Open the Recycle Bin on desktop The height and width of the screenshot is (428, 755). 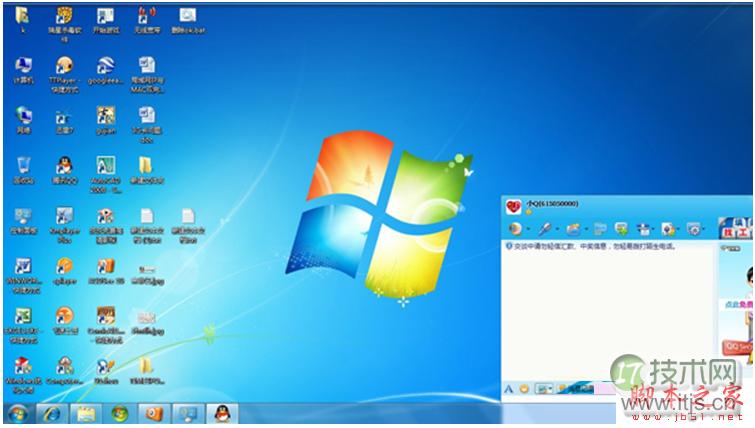(x=23, y=165)
